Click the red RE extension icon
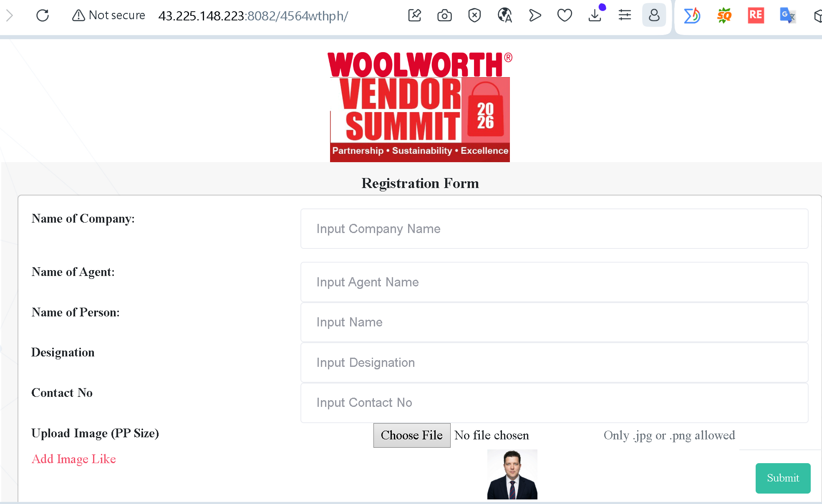 (x=756, y=15)
